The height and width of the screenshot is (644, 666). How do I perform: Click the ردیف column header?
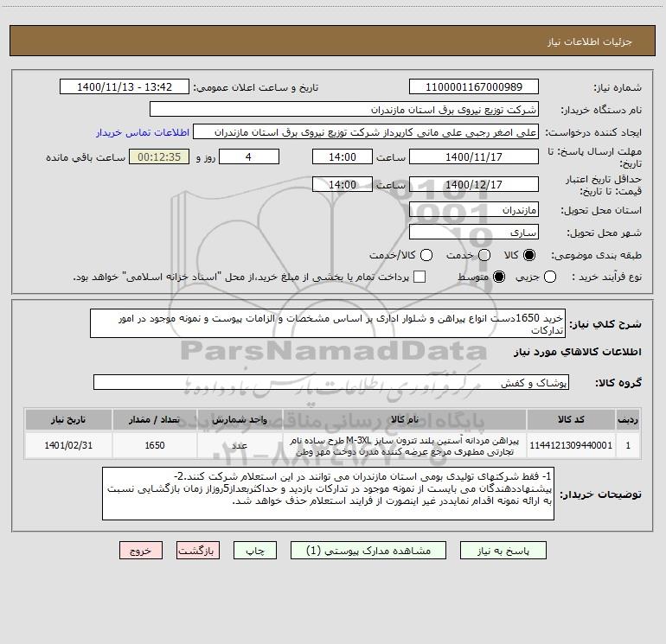(628, 419)
